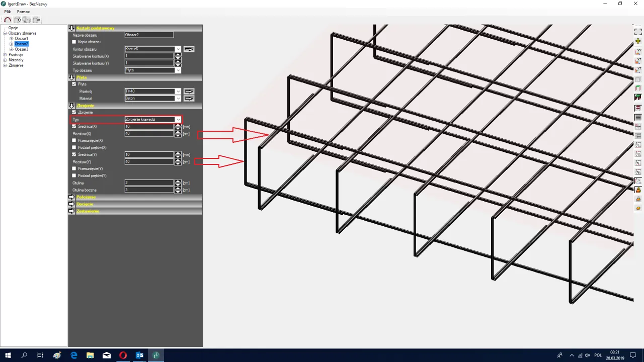The image size is (644, 362).
Task: Click the grid mesh icon in right toolbar
Action: point(638,117)
